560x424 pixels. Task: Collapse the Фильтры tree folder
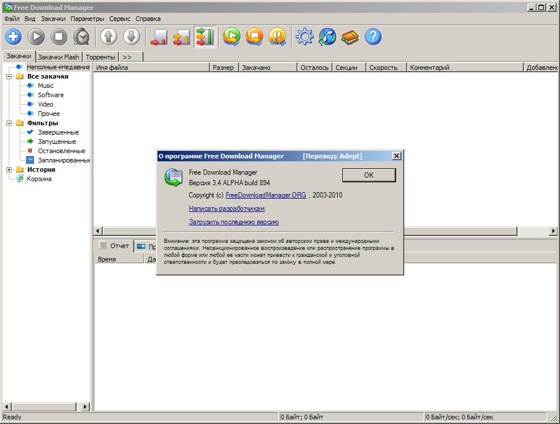pyautogui.click(x=9, y=123)
